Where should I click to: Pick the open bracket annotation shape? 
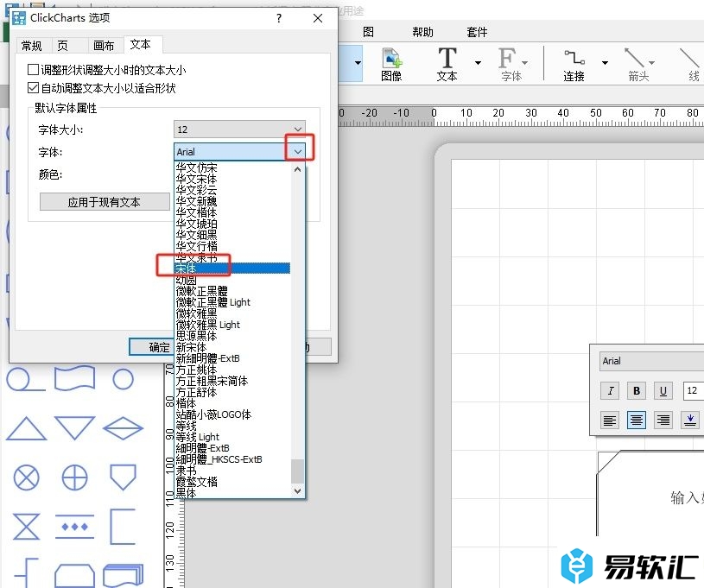123,527
